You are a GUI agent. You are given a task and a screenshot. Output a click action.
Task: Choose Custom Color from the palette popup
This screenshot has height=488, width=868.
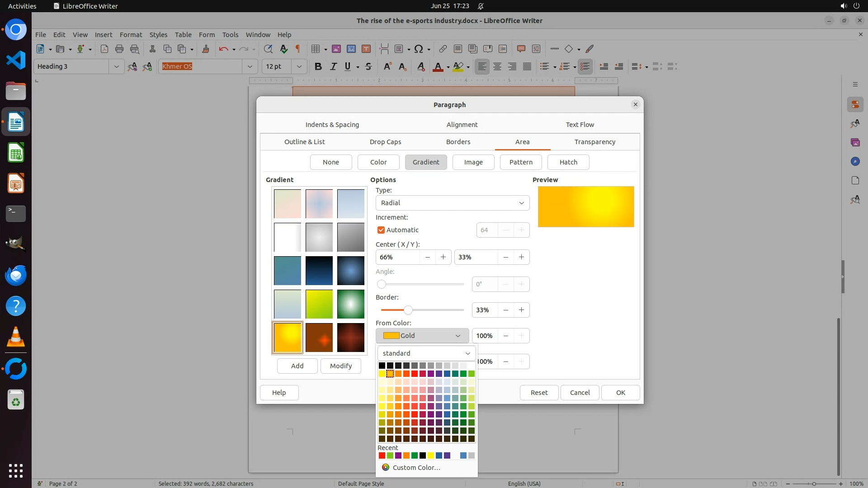click(416, 468)
